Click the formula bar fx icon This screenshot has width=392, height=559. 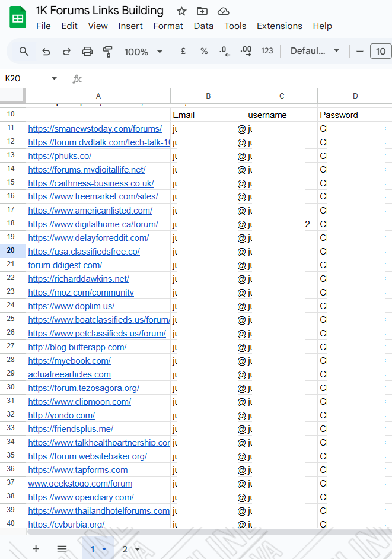[x=77, y=79]
